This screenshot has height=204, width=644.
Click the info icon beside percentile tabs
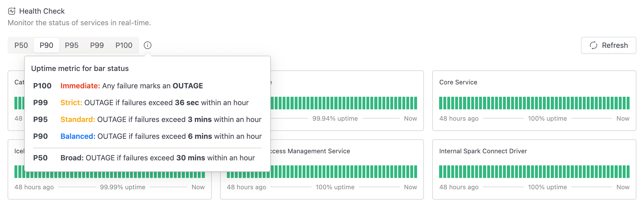click(148, 45)
